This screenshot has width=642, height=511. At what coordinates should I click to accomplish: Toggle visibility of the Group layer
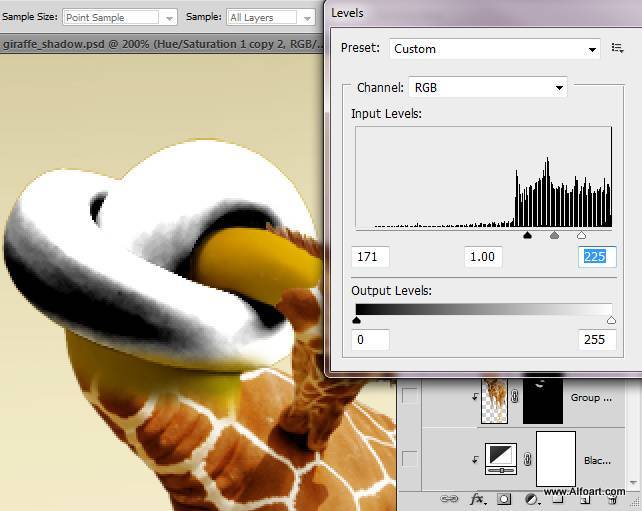click(409, 398)
